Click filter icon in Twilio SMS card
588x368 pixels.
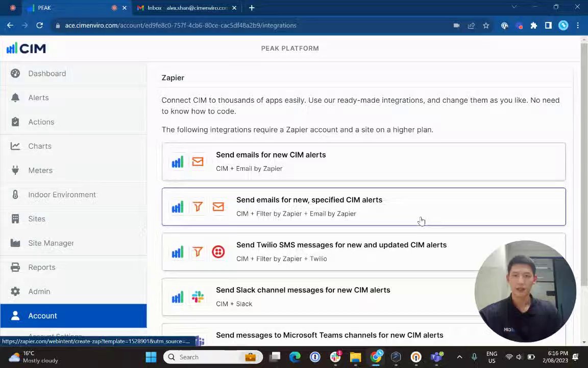coord(198,252)
